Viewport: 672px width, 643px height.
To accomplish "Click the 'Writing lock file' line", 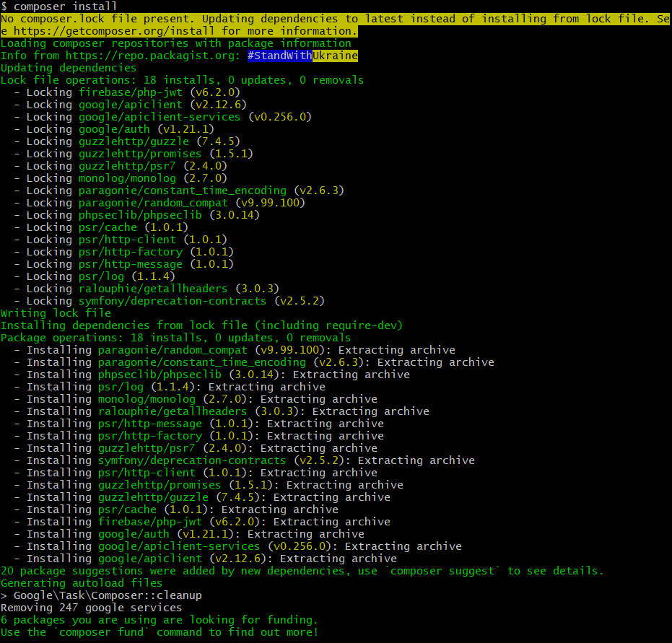I will coord(56,314).
